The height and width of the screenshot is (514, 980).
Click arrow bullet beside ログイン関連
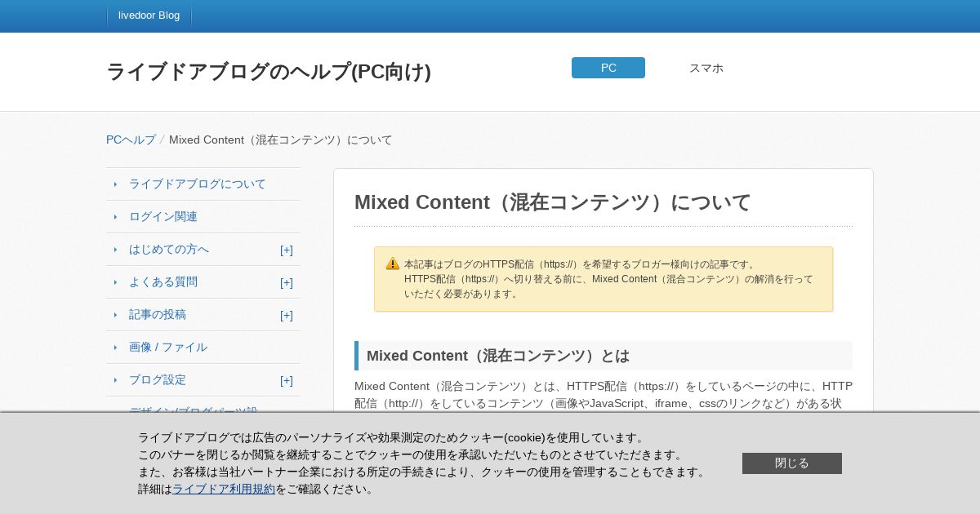pos(115,217)
